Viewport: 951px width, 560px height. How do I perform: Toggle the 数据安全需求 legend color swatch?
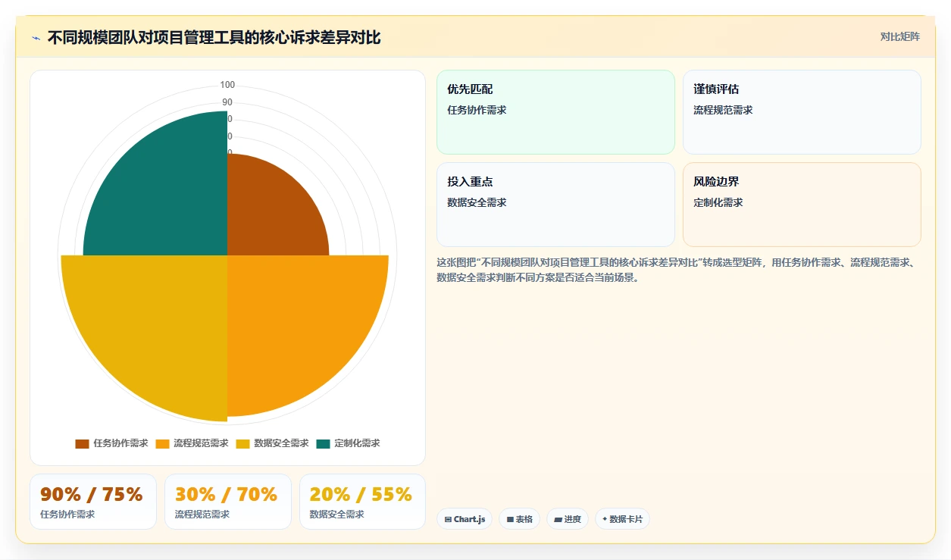[242, 443]
